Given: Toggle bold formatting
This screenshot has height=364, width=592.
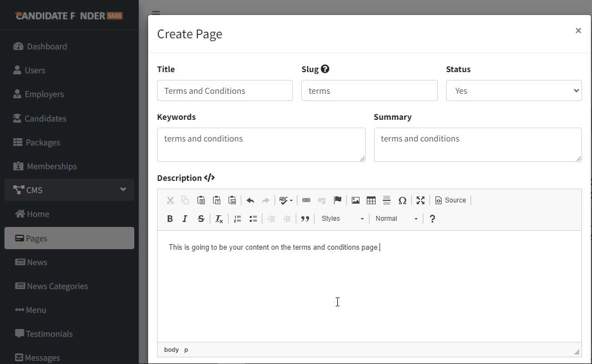Looking at the screenshot, I should coord(170,219).
